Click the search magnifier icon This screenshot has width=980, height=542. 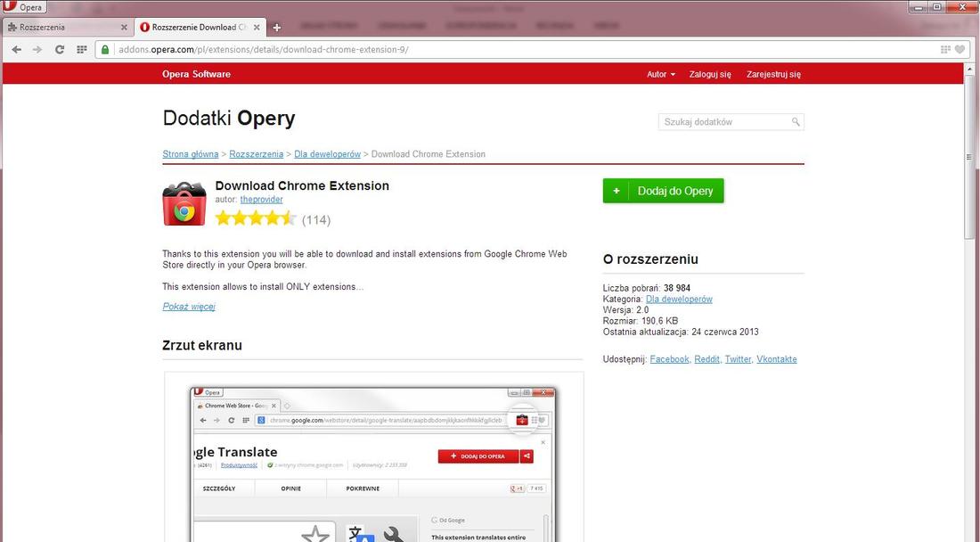point(796,122)
